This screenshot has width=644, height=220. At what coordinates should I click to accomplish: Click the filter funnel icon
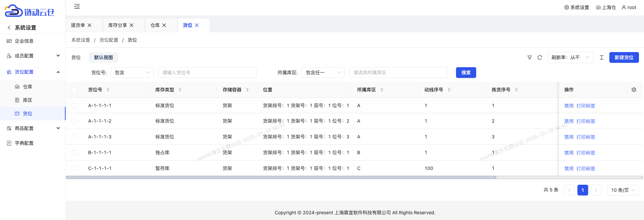[530, 57]
